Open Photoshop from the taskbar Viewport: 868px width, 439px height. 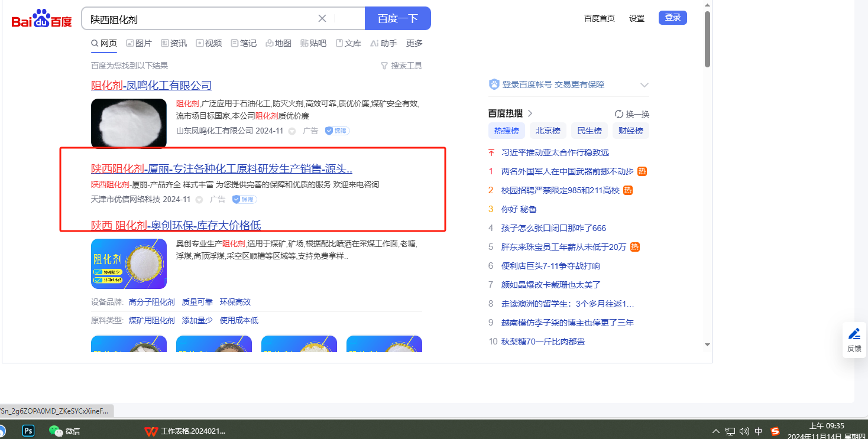[28, 431]
